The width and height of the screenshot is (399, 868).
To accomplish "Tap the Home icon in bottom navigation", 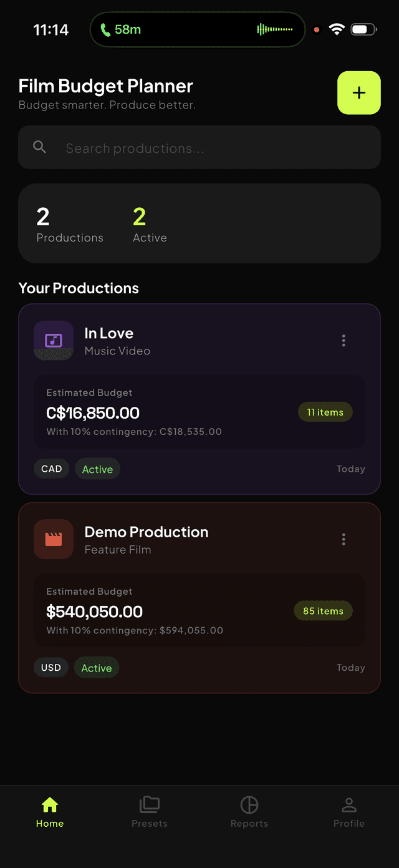I will click(50, 804).
